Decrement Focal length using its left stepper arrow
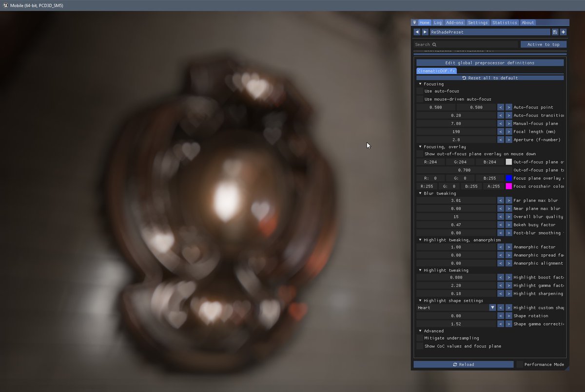The width and height of the screenshot is (585, 392). [500, 131]
